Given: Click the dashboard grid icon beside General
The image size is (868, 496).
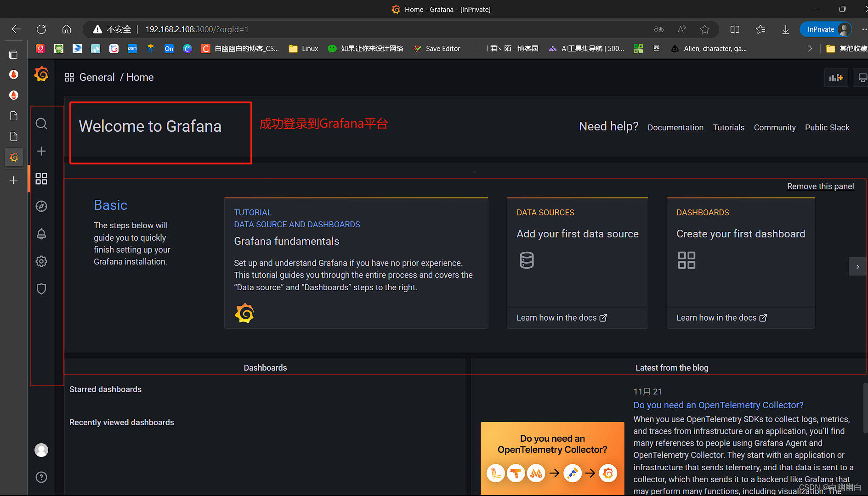Looking at the screenshot, I should pos(69,77).
